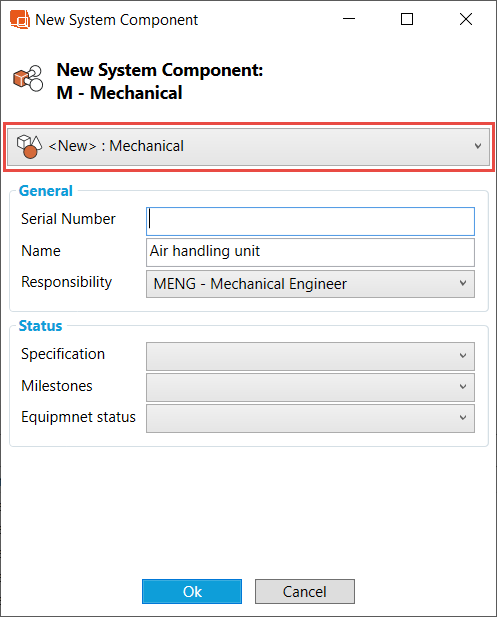The height and width of the screenshot is (617, 497).
Task: Click the system component cube icon in header
Action: pos(28,78)
